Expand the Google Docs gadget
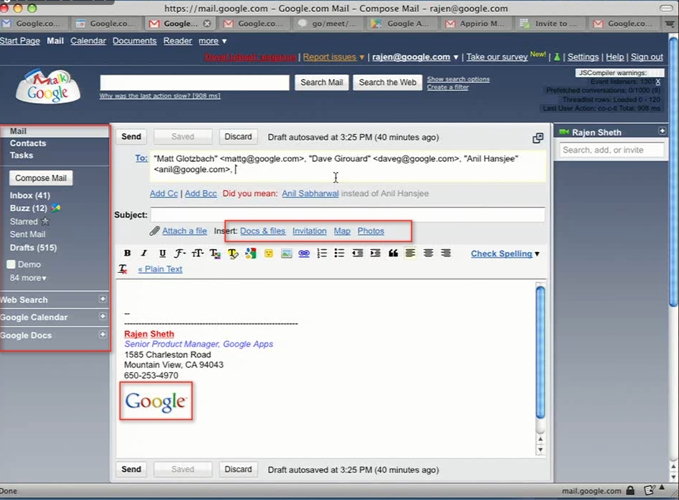This screenshot has height=500, width=679. point(102,335)
